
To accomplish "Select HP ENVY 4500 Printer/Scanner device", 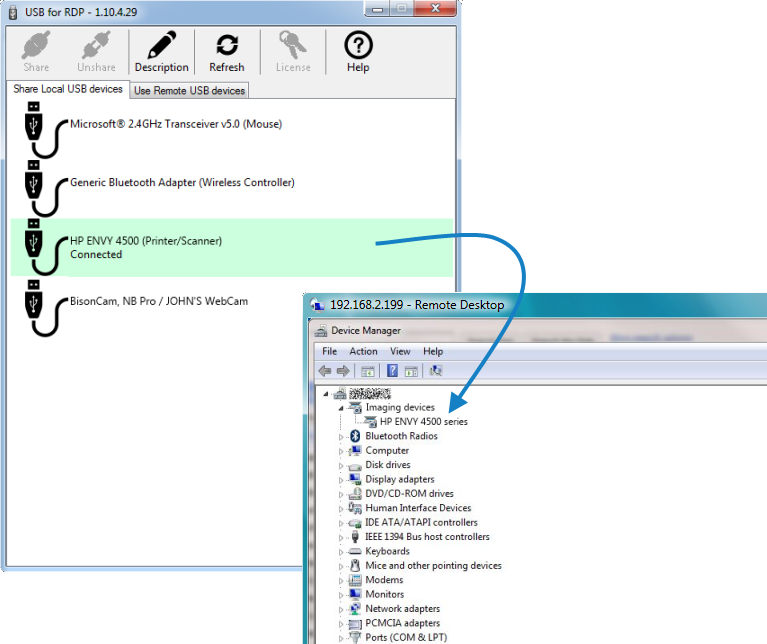I will [x=232, y=247].
